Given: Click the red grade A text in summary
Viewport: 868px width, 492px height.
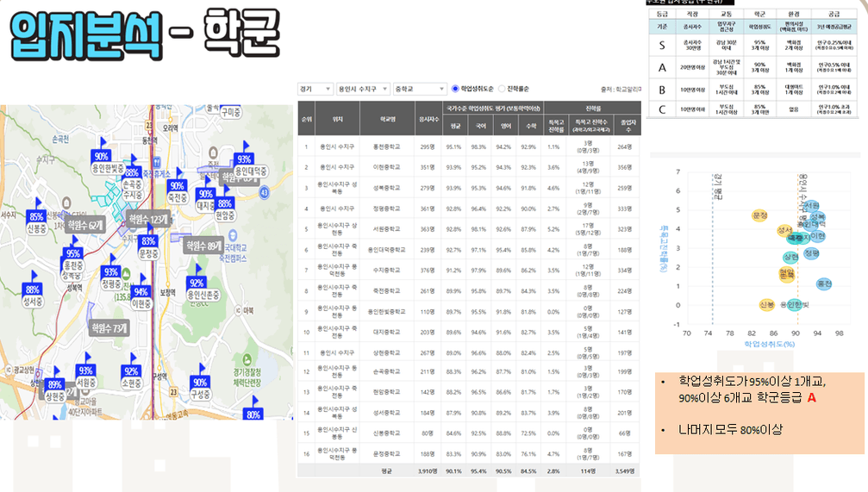Looking at the screenshot, I should pyautogui.click(x=811, y=397).
